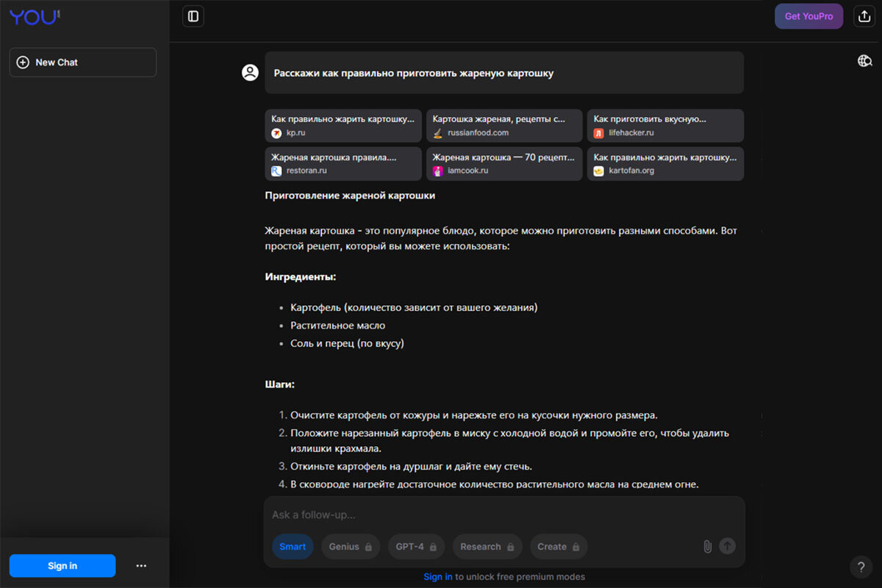The image size is (882, 588).
Task: Select the GPT-4 mode
Action: (416, 547)
